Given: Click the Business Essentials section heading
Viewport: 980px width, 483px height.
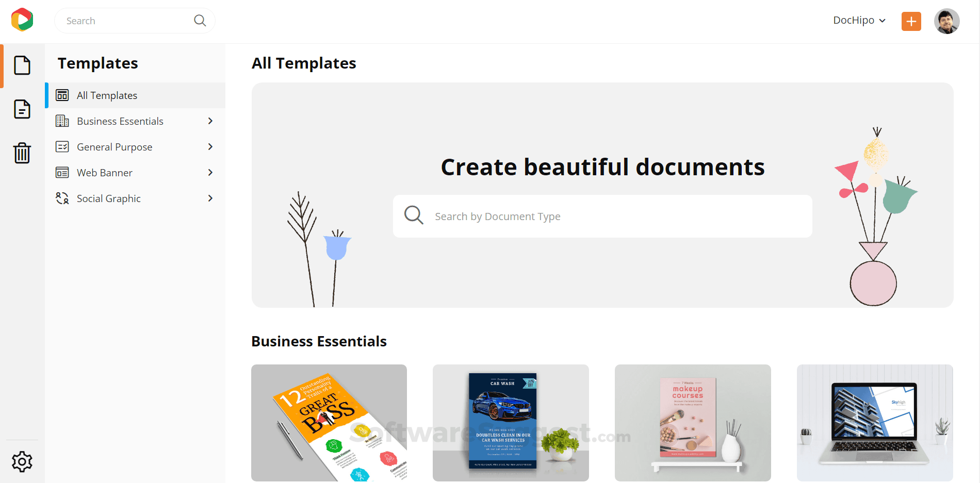Looking at the screenshot, I should coord(319,341).
